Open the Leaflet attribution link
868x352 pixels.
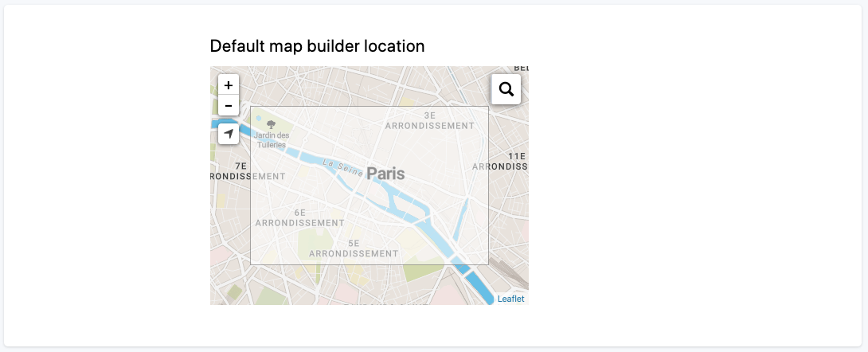pyautogui.click(x=510, y=299)
